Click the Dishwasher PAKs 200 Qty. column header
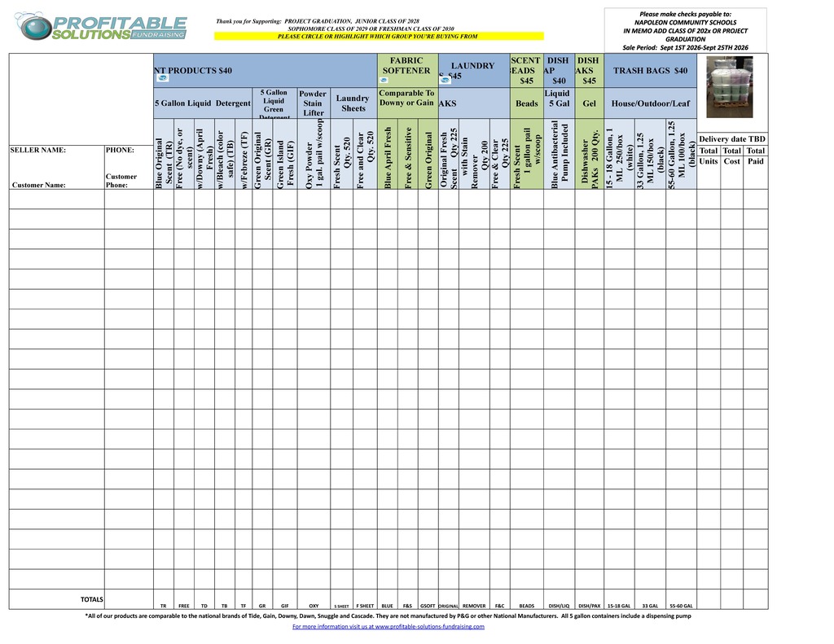The height and width of the screenshot is (644, 834). tap(590, 154)
